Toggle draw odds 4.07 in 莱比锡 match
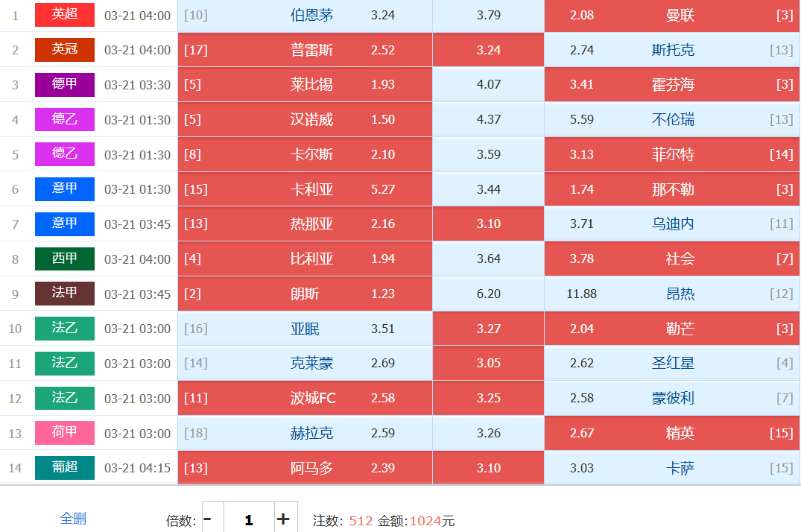 (488, 85)
